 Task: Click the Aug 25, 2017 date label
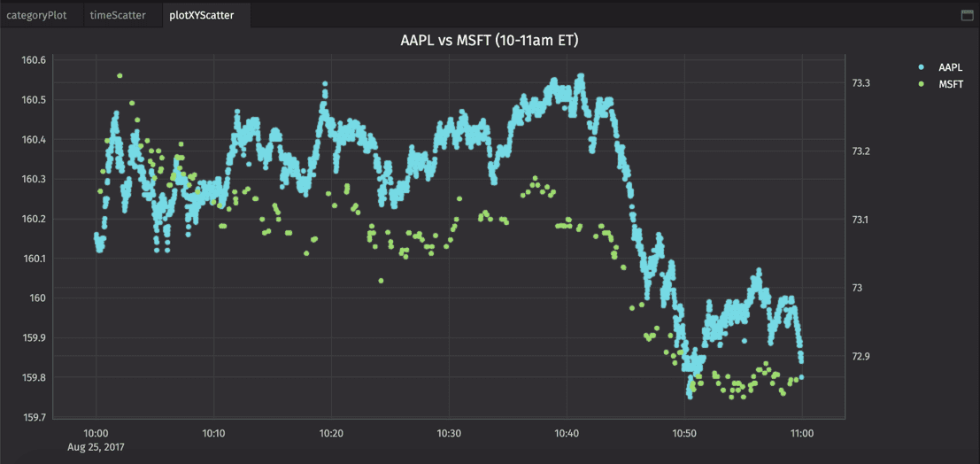[x=96, y=447]
